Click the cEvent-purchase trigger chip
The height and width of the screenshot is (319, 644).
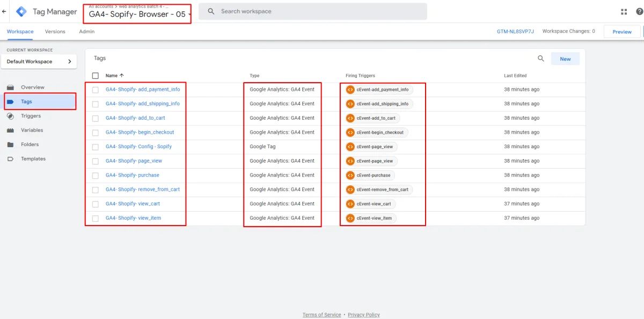370,175
